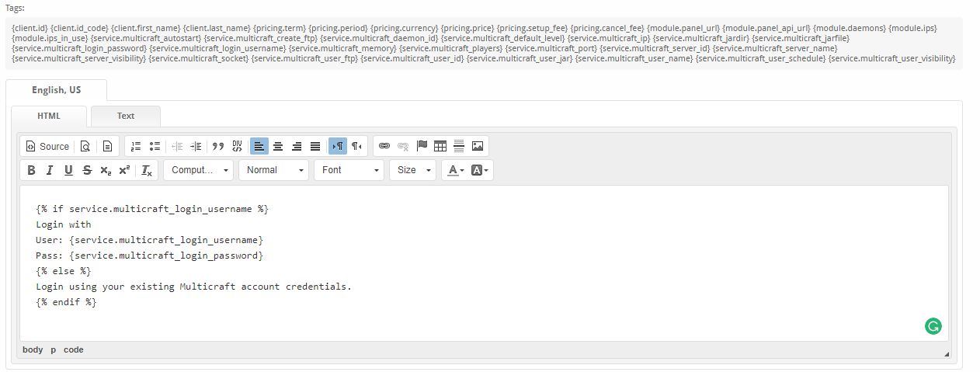The width and height of the screenshot is (980, 372).
Task: Click the {pricing.currency} tag
Action: [405, 28]
